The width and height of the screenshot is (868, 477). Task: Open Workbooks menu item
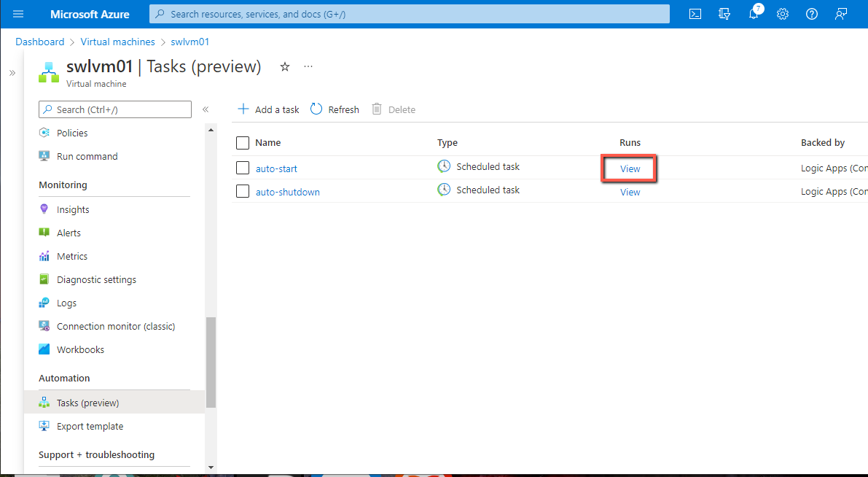[x=80, y=349]
